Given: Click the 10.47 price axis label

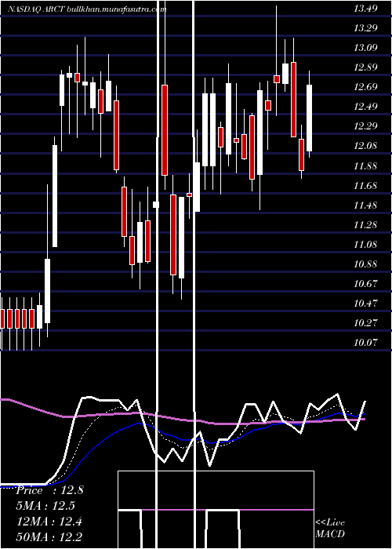Looking at the screenshot, I should pyautogui.click(x=365, y=303).
